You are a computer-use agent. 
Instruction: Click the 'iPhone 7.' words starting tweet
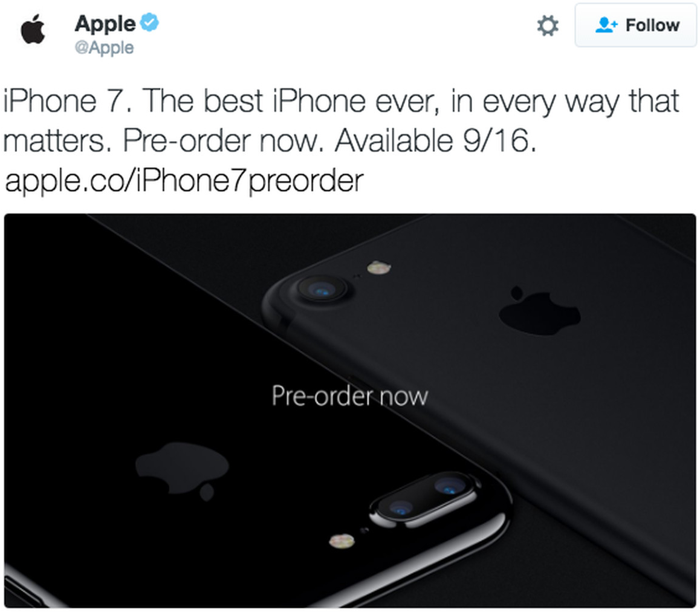pyautogui.click(x=68, y=101)
